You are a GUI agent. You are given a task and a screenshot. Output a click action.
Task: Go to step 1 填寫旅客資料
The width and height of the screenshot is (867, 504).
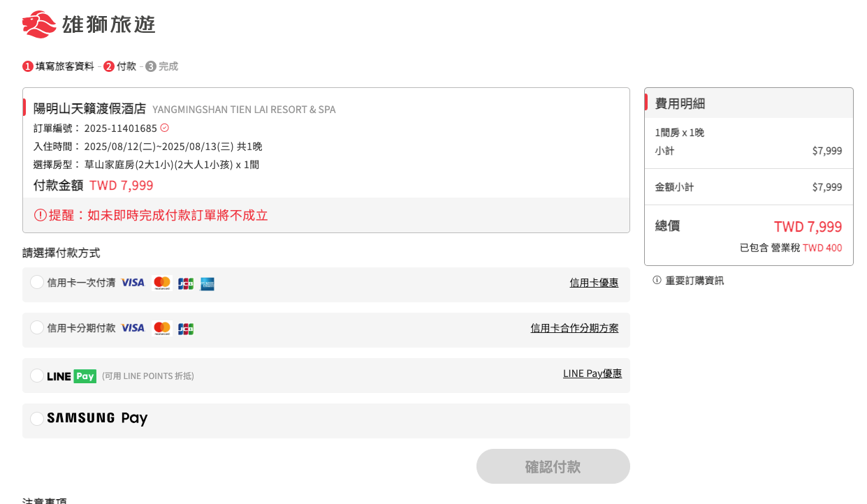click(x=64, y=66)
